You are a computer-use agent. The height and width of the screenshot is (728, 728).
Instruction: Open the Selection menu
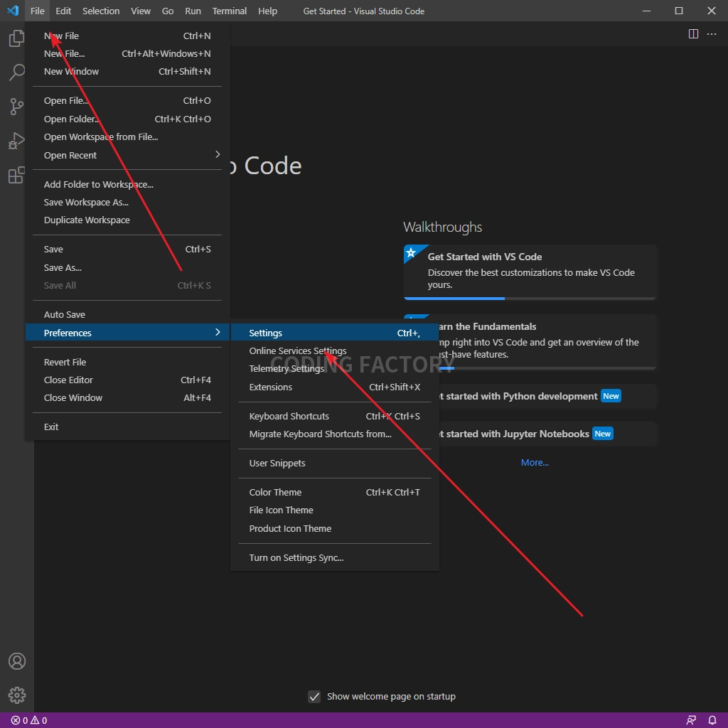[x=101, y=11]
